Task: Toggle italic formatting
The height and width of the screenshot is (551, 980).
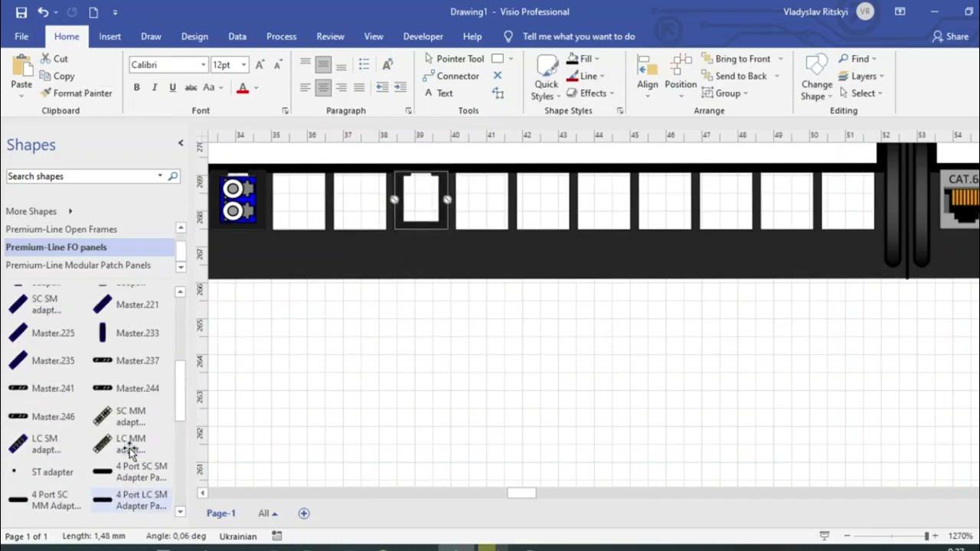Action: tap(155, 87)
